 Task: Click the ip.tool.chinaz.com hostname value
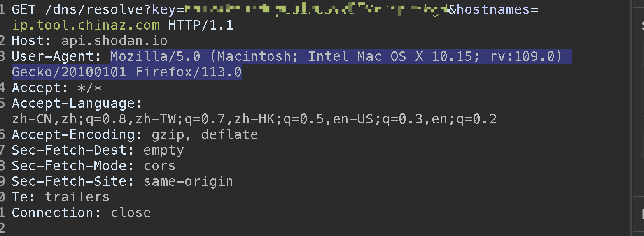point(86,25)
